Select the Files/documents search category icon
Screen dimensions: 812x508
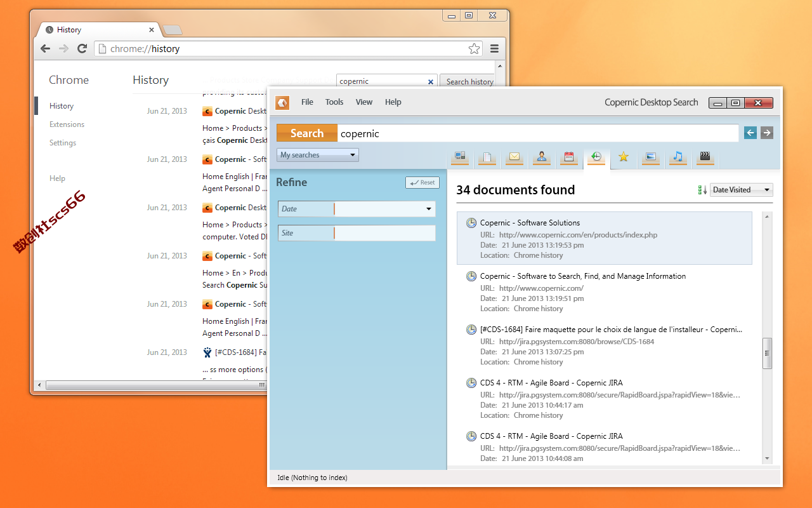pos(487,157)
